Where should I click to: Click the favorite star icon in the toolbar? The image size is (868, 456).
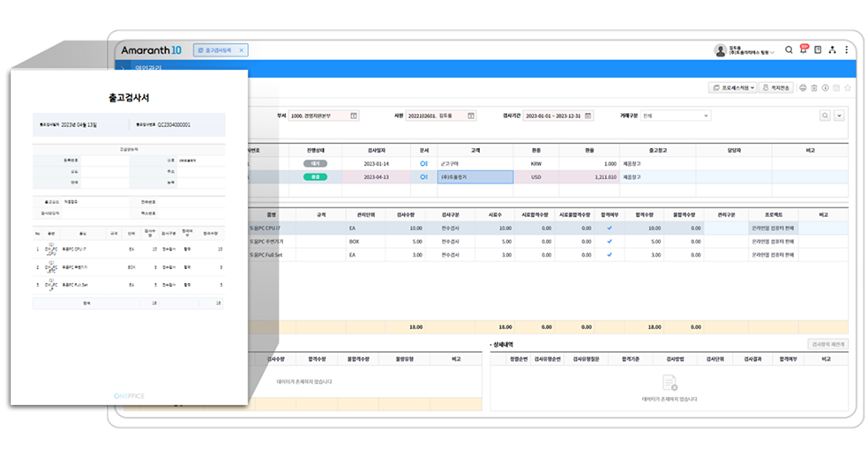pyautogui.click(x=848, y=88)
